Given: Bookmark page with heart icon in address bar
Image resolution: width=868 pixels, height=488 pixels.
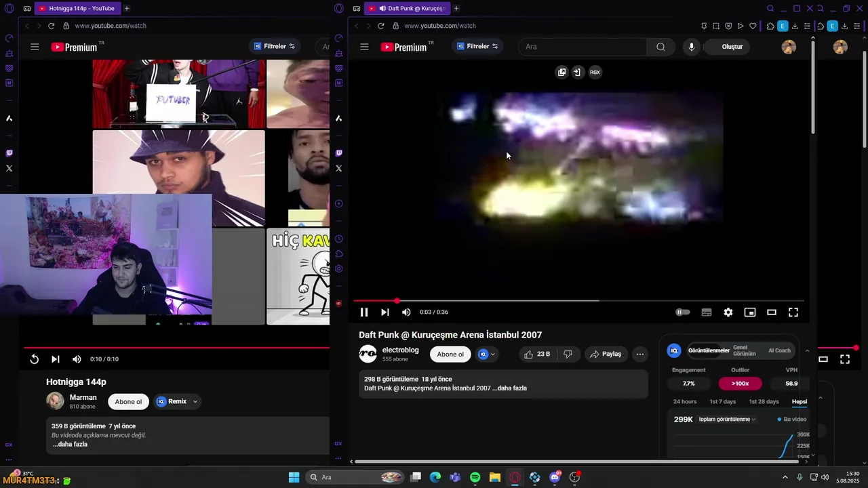Looking at the screenshot, I should 753,26.
